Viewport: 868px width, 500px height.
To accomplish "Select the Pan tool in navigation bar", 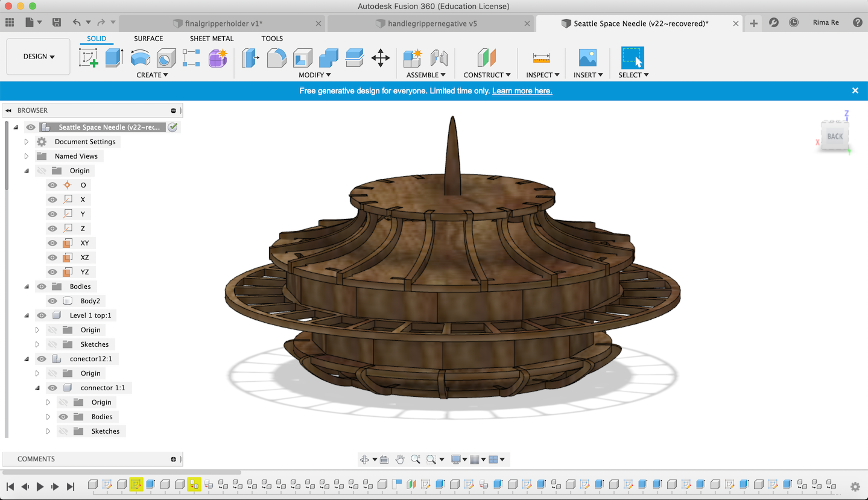I will 400,460.
